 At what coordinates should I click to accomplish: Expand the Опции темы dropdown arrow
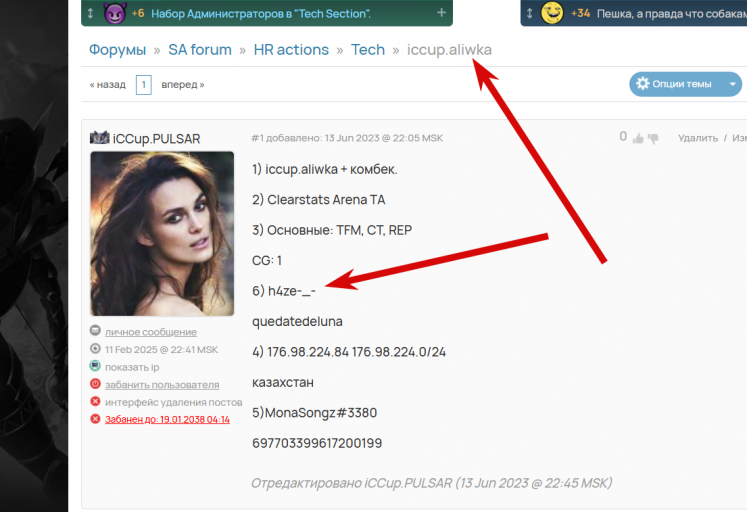[732, 84]
